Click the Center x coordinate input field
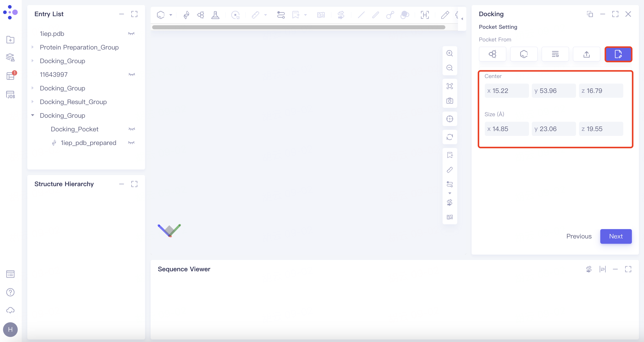The width and height of the screenshot is (644, 342). coord(507,90)
